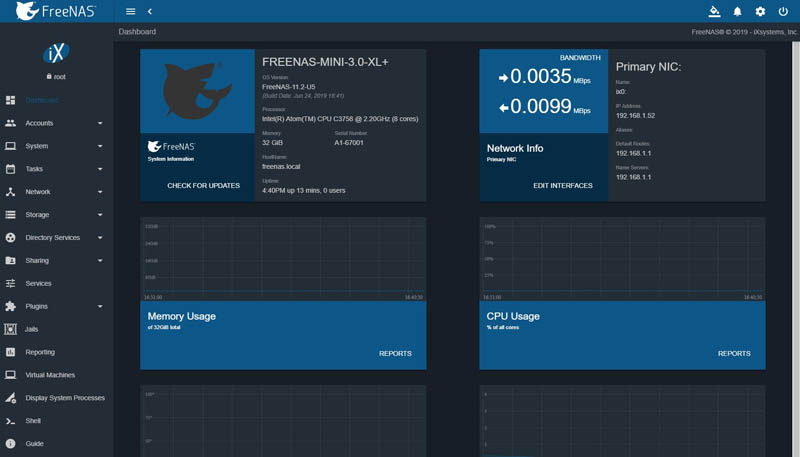Click the Guide info icon
The height and width of the screenshot is (457, 800).
pos(10,444)
